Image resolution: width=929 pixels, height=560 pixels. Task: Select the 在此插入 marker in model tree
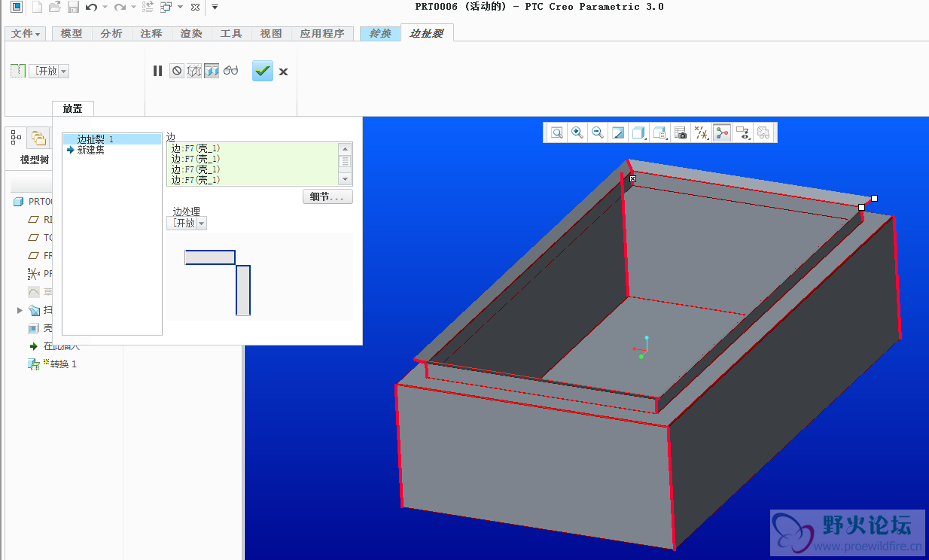point(61,346)
